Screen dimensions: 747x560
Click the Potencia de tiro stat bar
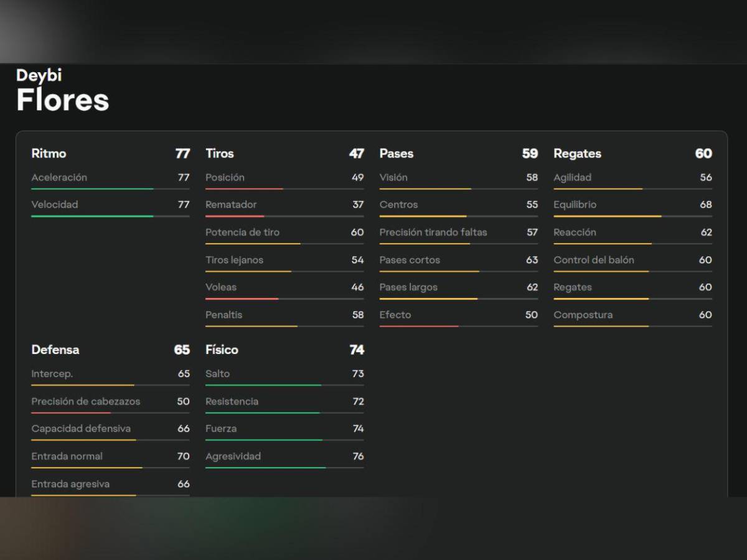click(253, 244)
